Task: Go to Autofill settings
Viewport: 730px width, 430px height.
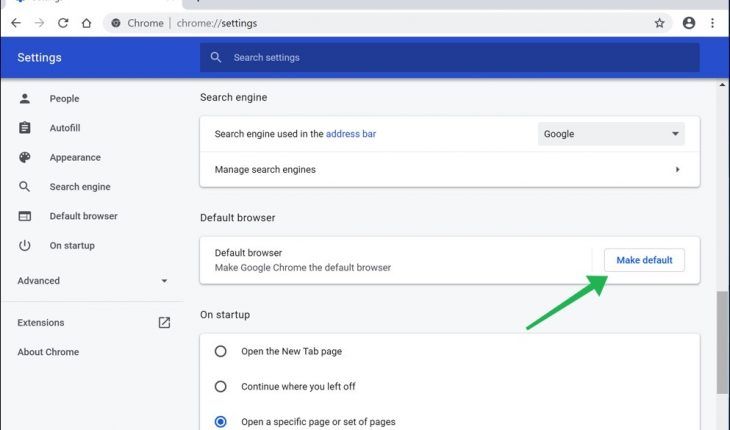Action: [65, 128]
